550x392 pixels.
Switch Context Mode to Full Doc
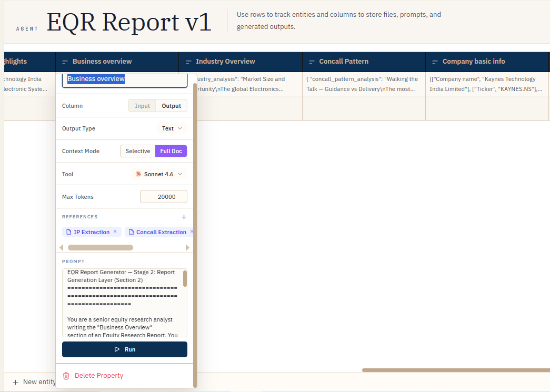[171, 151]
